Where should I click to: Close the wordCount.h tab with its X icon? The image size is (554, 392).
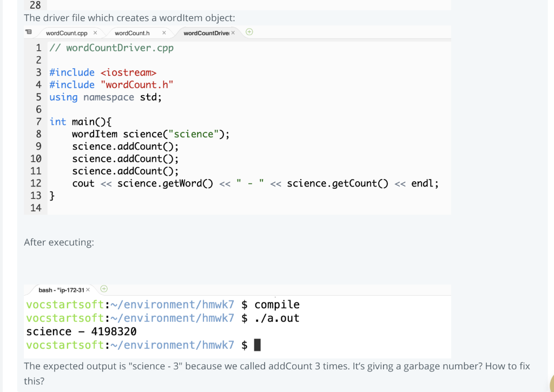tap(164, 32)
